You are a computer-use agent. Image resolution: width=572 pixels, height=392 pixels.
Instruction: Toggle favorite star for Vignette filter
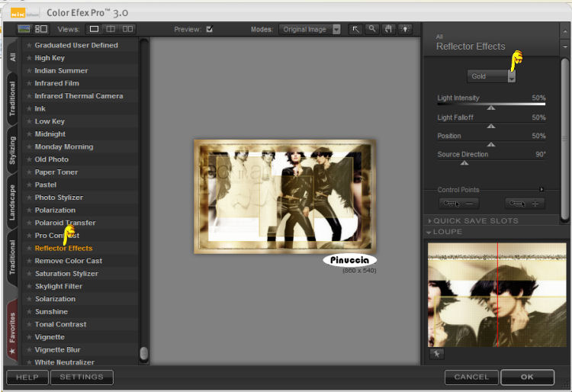tap(29, 337)
